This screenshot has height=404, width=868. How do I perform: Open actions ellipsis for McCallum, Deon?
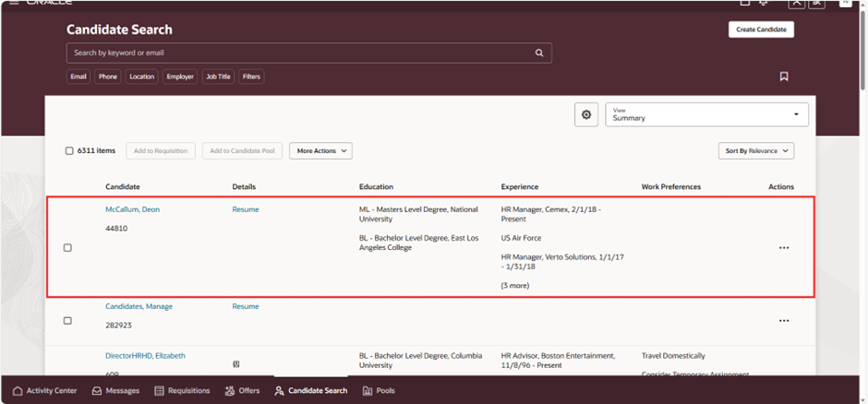pos(784,247)
